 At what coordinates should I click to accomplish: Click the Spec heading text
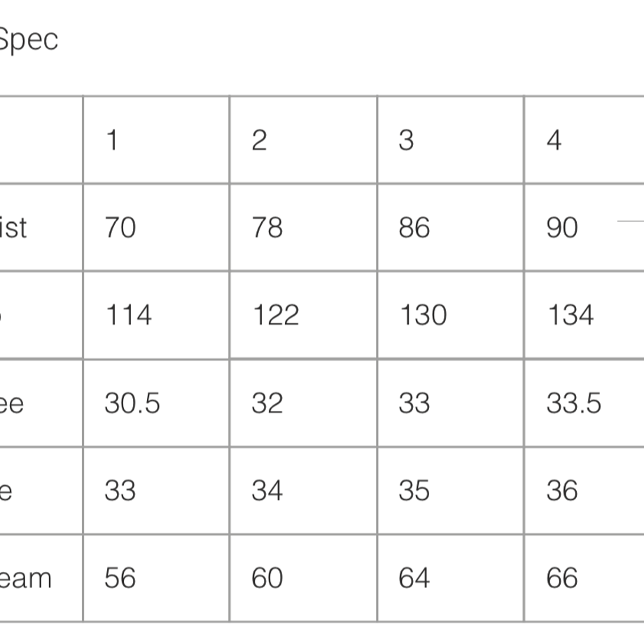point(28,41)
